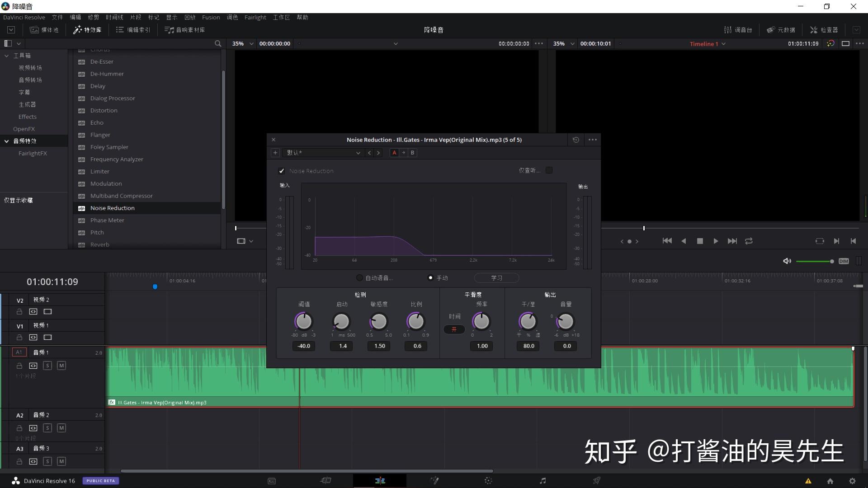The image size is (868, 488).
Task: Click the effects library search icon
Action: point(218,43)
